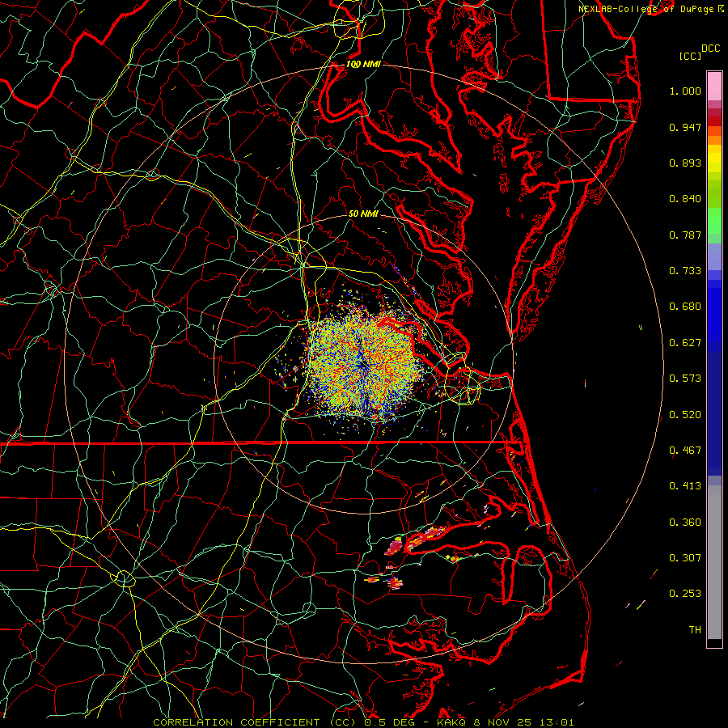Select the 0.787 scale value
Viewport: 728px width, 728px height.
tap(685, 235)
